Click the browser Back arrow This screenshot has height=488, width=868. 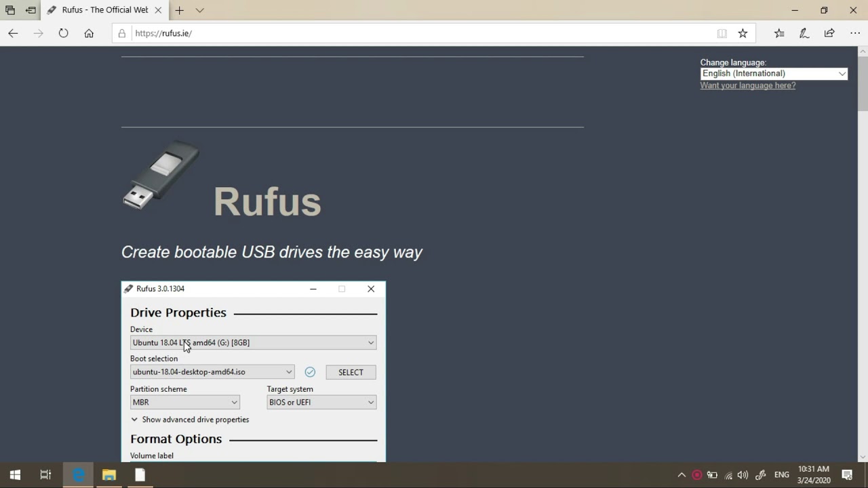coord(13,33)
